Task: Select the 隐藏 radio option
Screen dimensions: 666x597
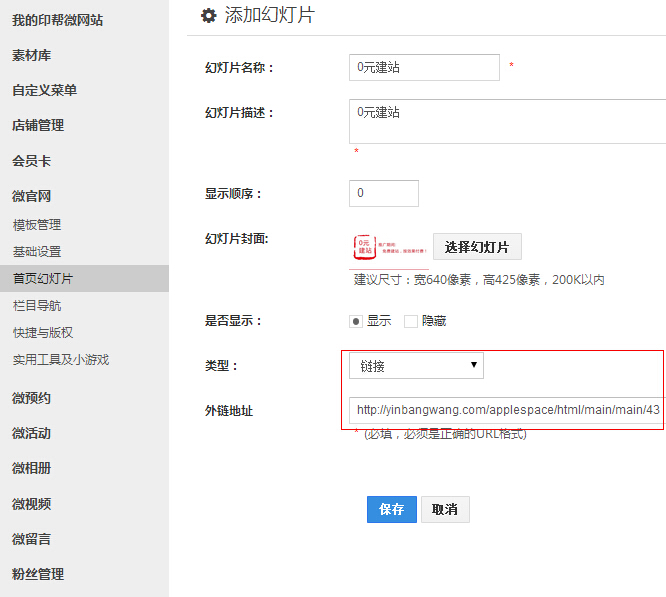Action: (x=410, y=321)
